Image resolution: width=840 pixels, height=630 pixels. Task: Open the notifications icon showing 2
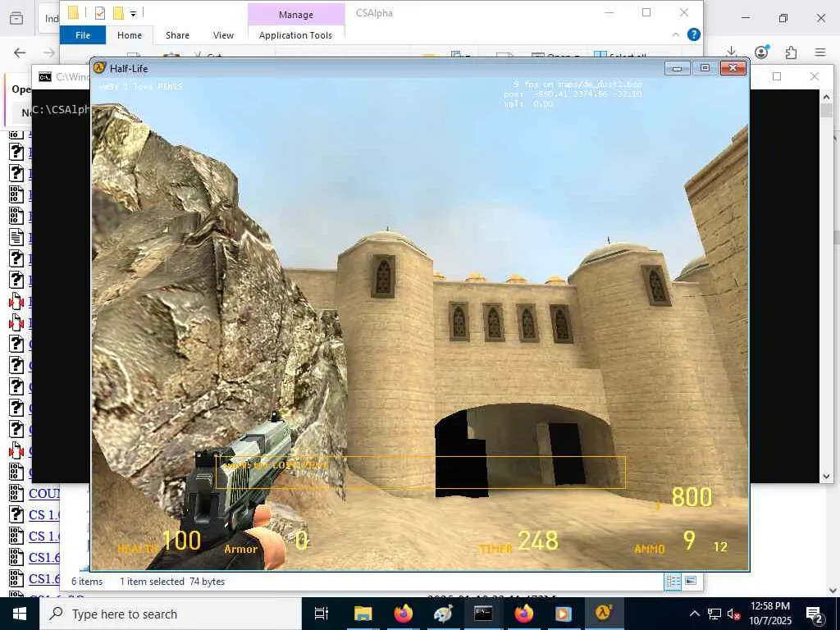pyautogui.click(x=815, y=615)
